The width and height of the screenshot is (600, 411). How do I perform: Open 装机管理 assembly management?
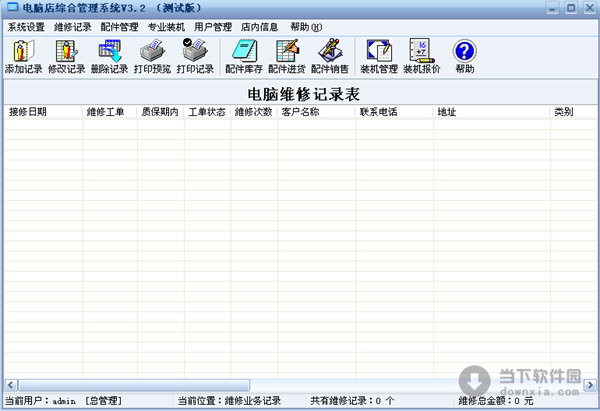tap(379, 57)
